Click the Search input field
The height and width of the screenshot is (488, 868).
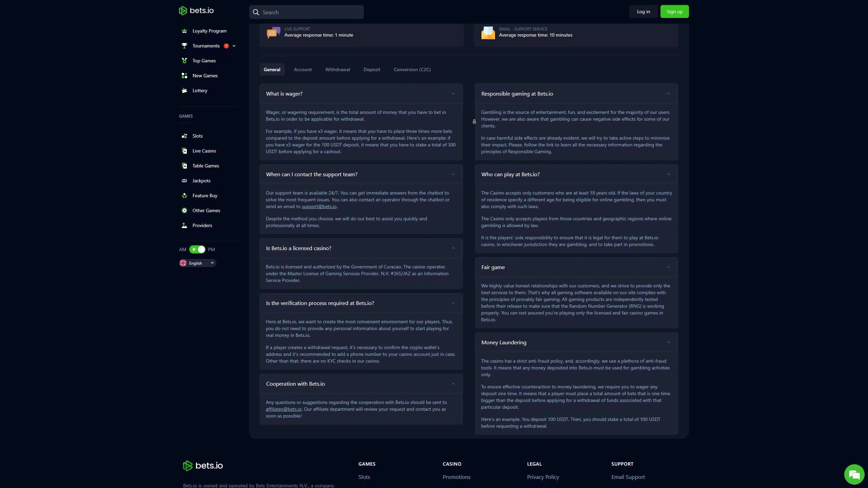click(307, 12)
